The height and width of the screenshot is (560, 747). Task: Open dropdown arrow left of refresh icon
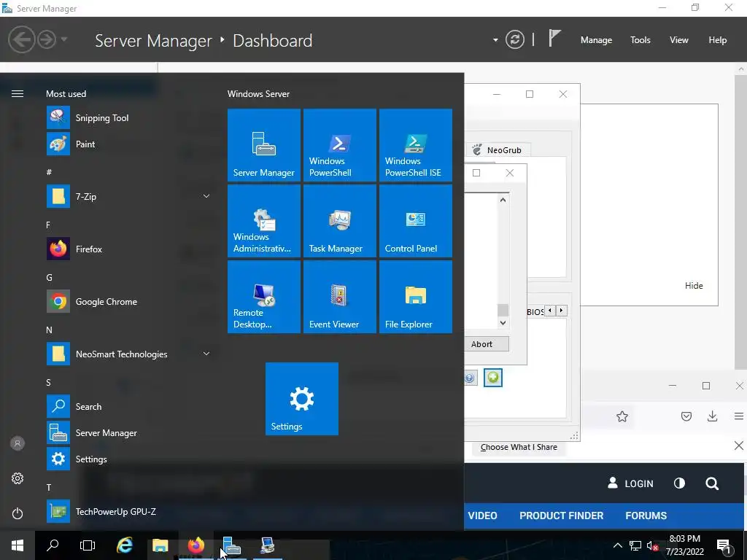point(495,40)
